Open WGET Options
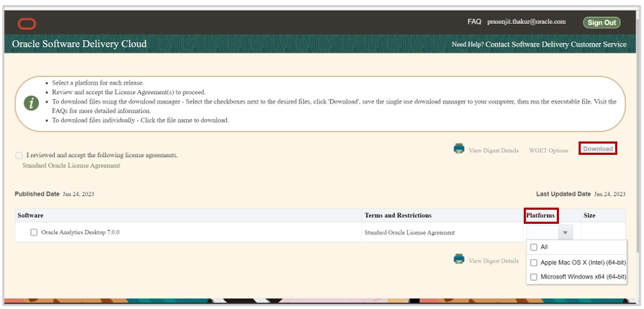 548,151
